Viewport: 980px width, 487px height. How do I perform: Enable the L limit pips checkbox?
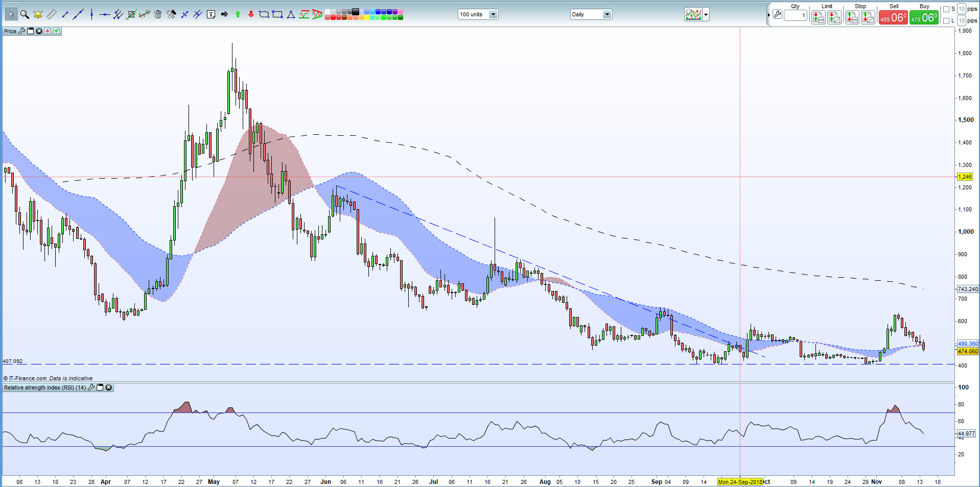tap(946, 21)
